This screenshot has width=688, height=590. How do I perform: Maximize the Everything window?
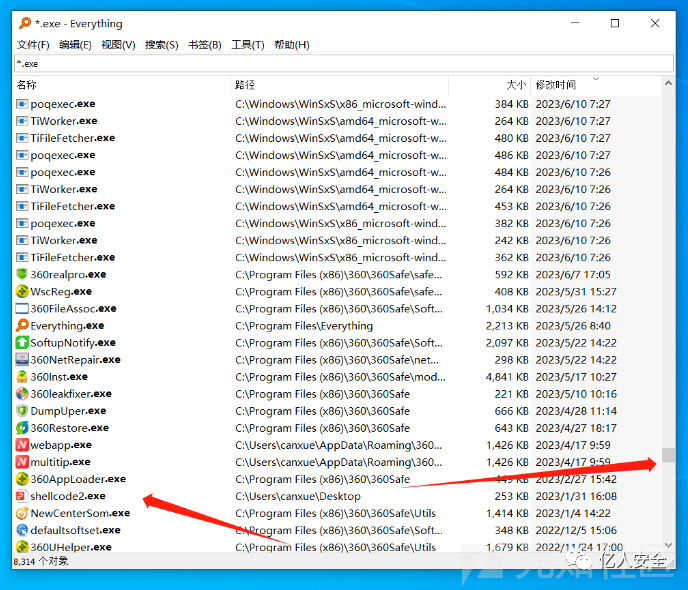click(x=615, y=23)
